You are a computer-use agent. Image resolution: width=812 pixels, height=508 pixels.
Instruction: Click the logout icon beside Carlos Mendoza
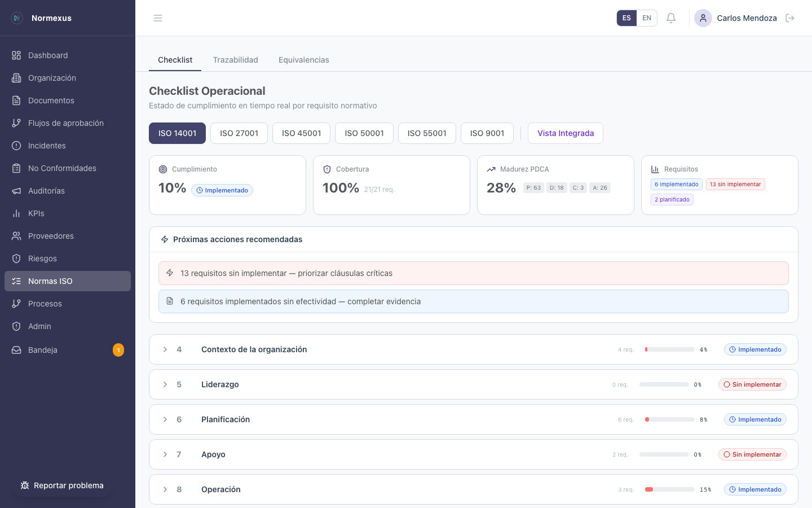tap(790, 18)
